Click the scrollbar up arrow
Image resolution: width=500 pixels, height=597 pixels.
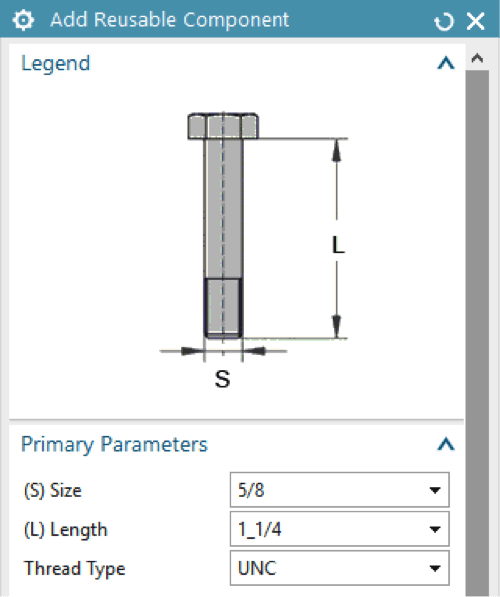click(x=477, y=58)
